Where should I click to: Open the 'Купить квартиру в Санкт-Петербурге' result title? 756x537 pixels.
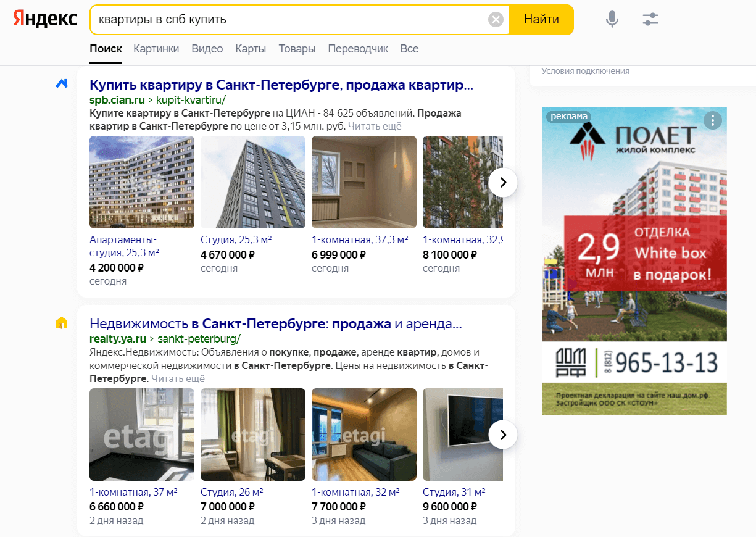point(281,85)
